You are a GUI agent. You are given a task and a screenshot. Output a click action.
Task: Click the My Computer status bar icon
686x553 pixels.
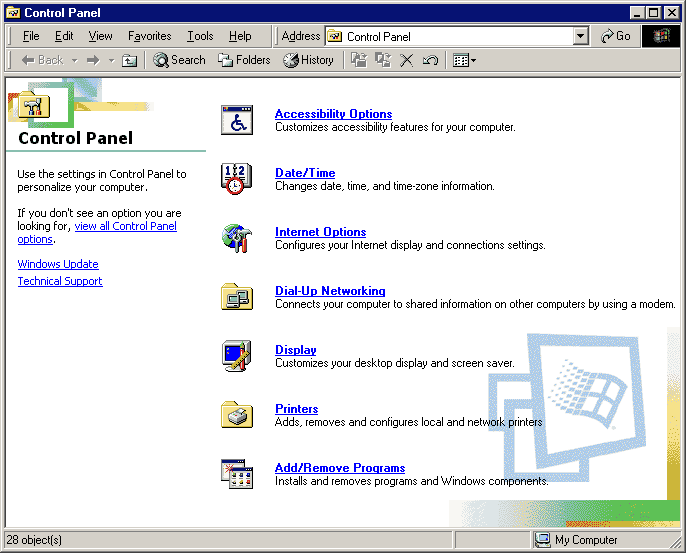point(542,540)
